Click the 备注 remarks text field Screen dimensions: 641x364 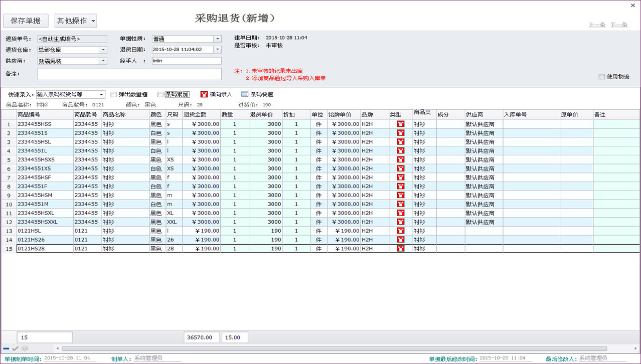click(129, 74)
